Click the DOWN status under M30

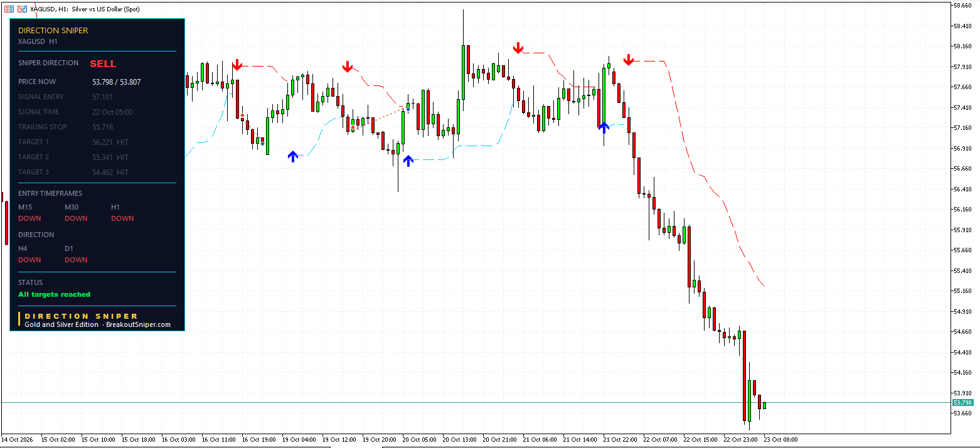coord(76,218)
